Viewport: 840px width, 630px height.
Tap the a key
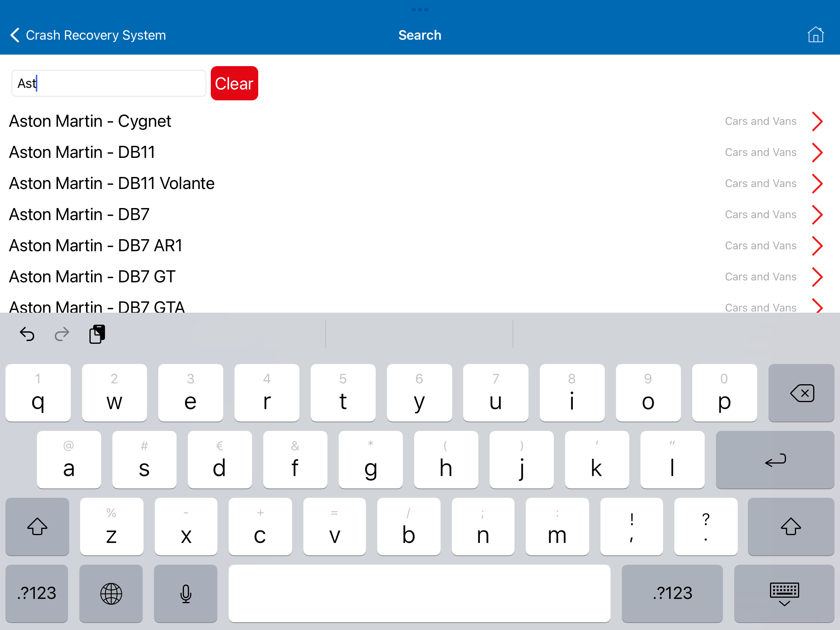tap(69, 460)
